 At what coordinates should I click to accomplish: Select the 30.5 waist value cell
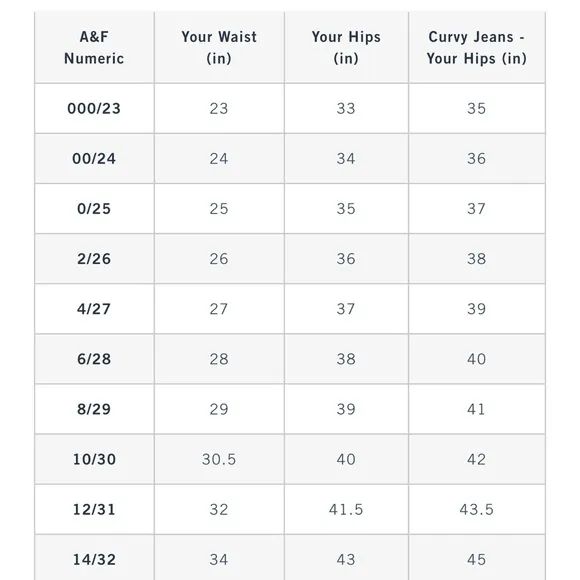219,459
